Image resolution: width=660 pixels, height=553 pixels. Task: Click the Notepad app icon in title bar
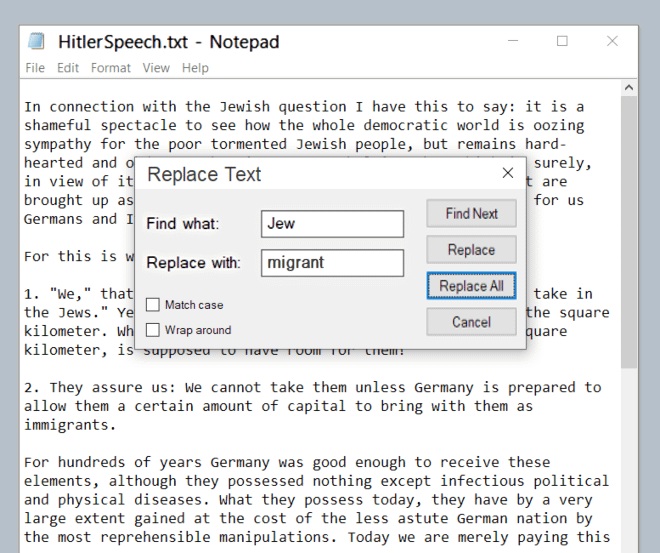tap(37, 41)
